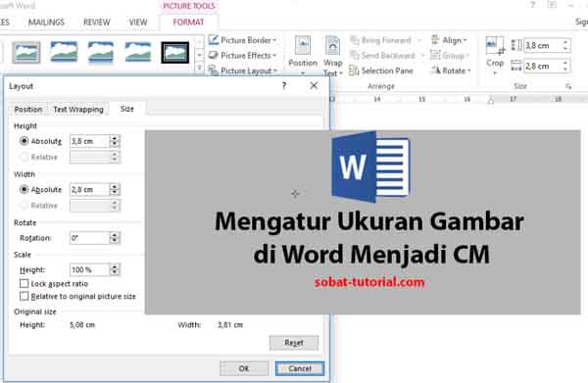
Task: Select the second picture style thumbnail
Action: click(x=64, y=52)
